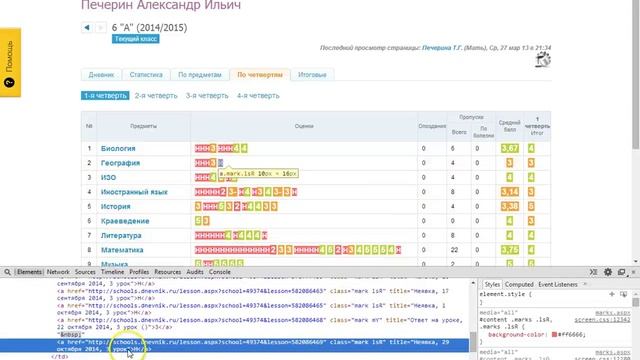Close DevTools panel with the X
640x360 pixels.
(633, 272)
